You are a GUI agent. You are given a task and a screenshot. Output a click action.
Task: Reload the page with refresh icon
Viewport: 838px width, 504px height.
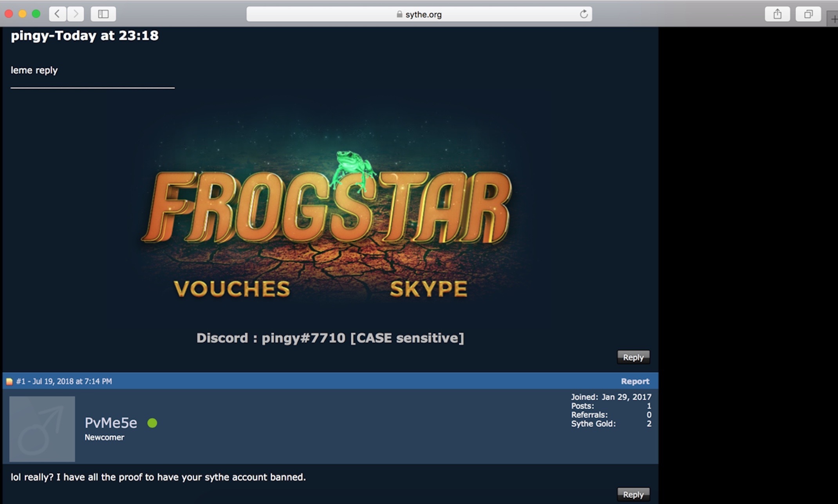[x=583, y=14]
